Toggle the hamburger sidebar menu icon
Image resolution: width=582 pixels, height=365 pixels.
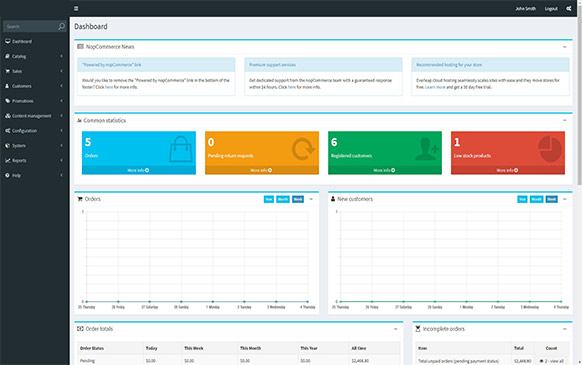click(76, 8)
